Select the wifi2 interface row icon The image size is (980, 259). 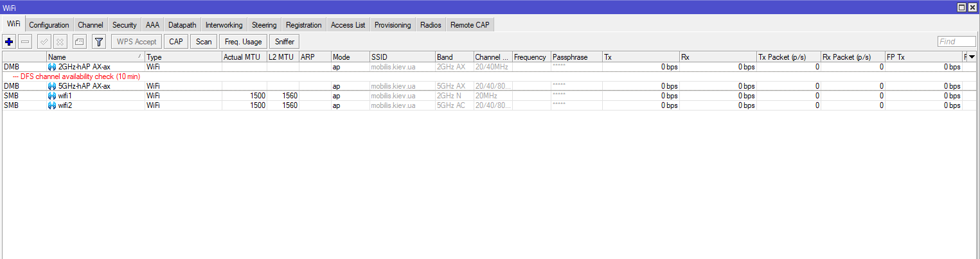click(52, 105)
